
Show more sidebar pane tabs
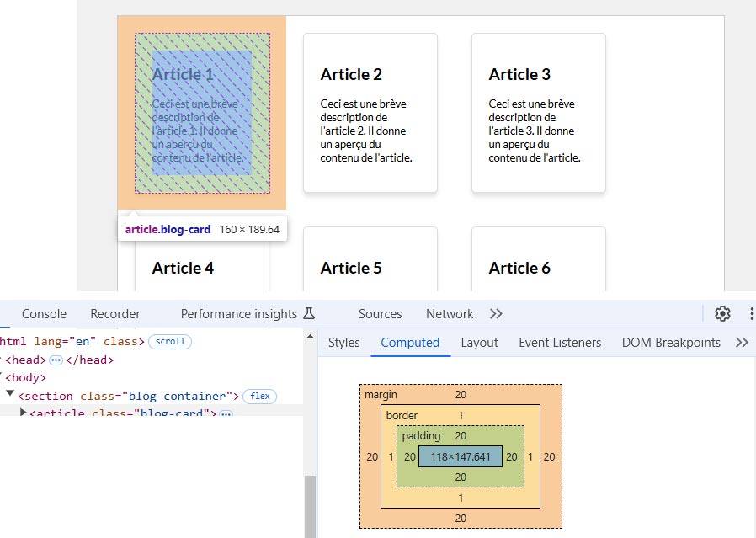click(742, 343)
